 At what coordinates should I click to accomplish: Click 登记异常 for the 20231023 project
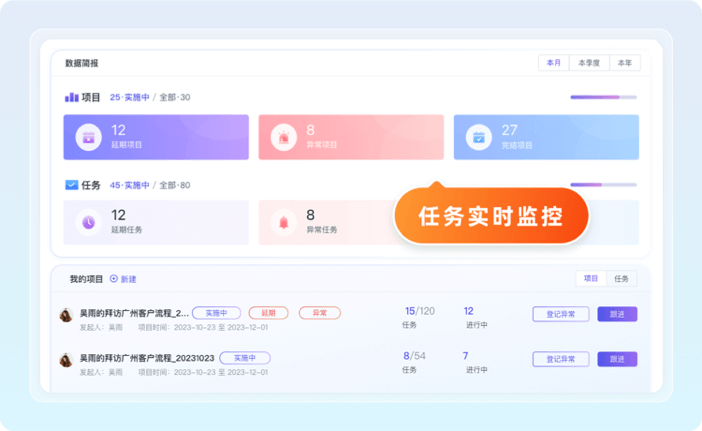tap(560, 359)
